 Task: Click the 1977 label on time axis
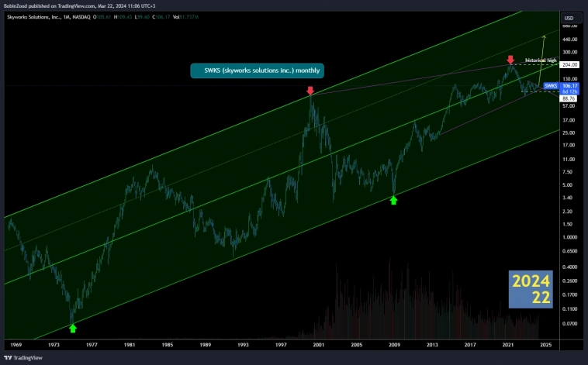92,345
